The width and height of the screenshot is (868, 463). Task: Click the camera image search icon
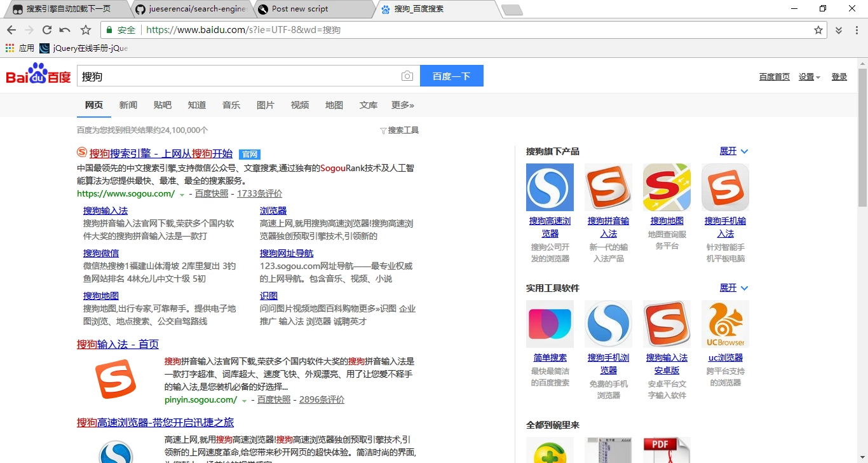[407, 76]
